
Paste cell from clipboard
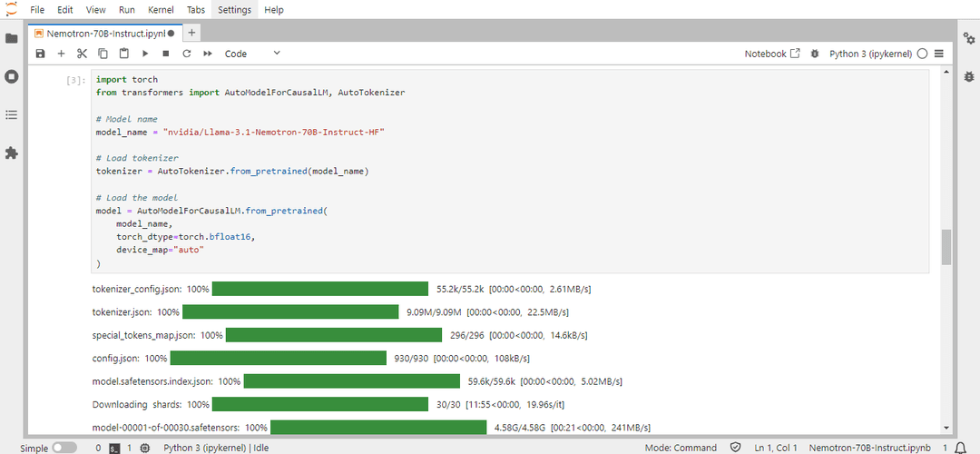(x=123, y=54)
